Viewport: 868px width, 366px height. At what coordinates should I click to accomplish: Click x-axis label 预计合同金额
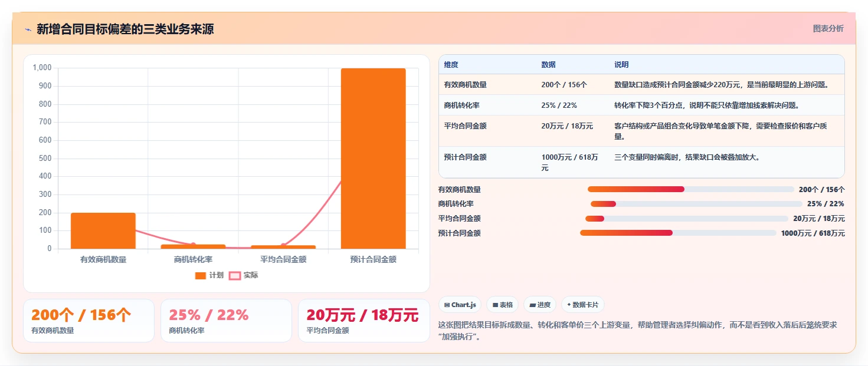pos(373,259)
